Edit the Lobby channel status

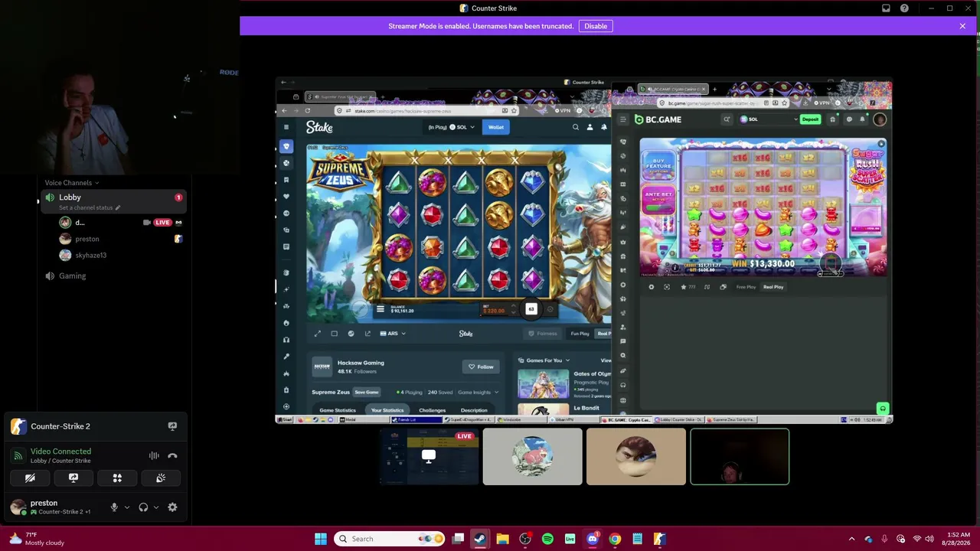90,208
